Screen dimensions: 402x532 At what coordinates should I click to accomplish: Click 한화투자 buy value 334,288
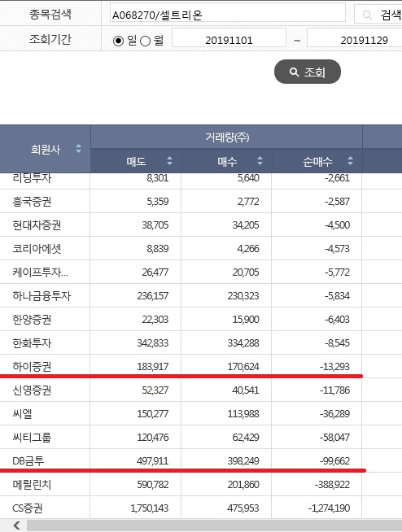(x=243, y=343)
